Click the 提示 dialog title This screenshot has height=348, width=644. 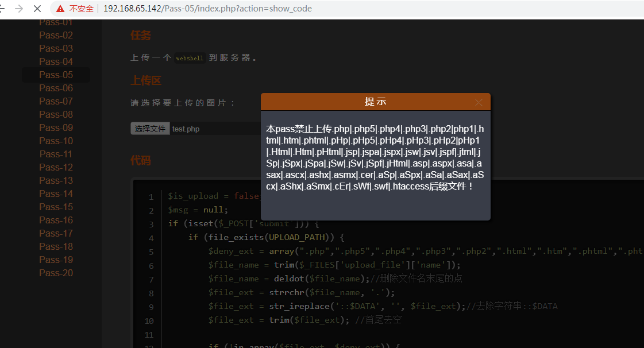(375, 102)
